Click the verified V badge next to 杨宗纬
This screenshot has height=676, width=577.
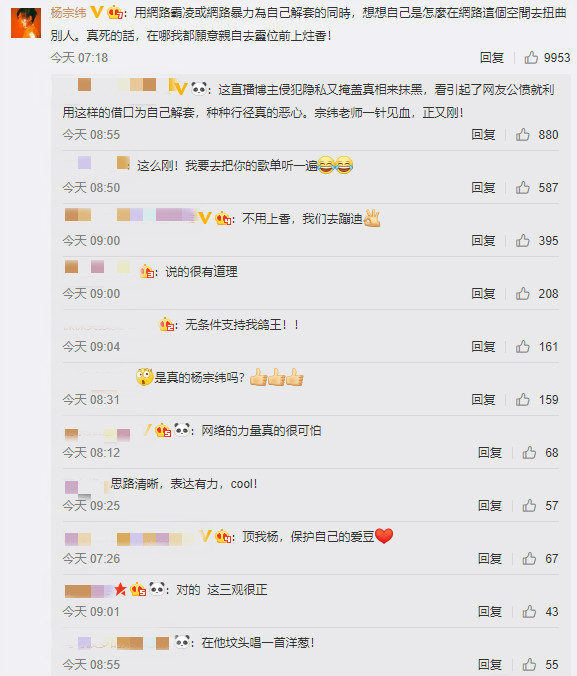tap(97, 13)
